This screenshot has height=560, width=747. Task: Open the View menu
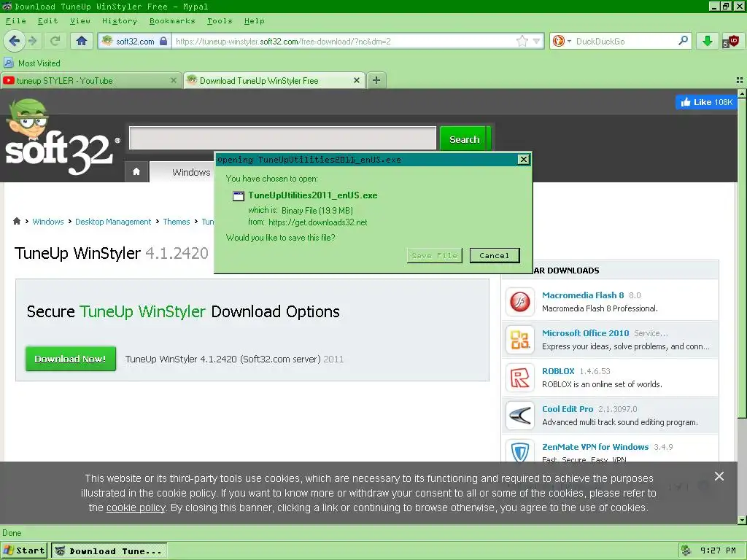point(80,21)
